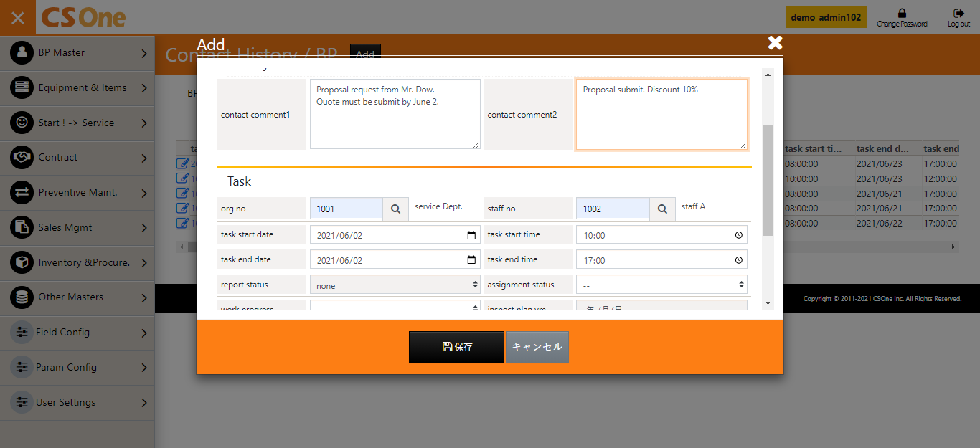
Task: Click the Change Password lock icon
Action: pos(902,13)
